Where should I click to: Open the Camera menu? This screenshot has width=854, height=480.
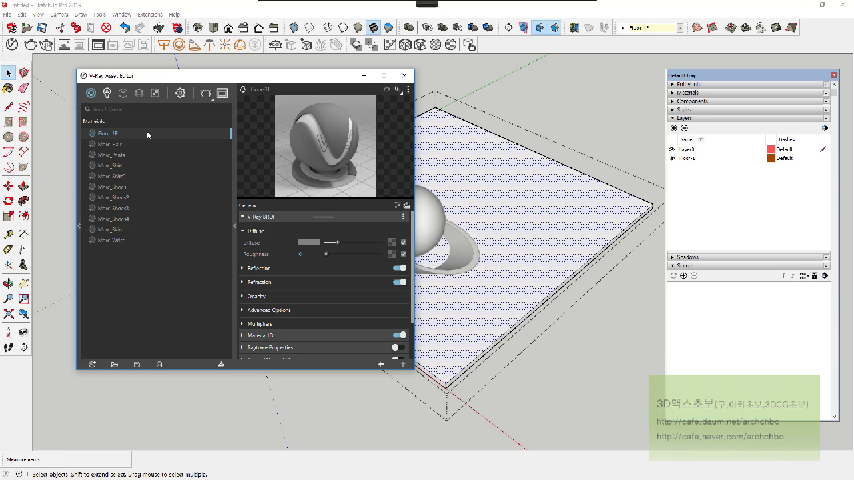click(59, 15)
